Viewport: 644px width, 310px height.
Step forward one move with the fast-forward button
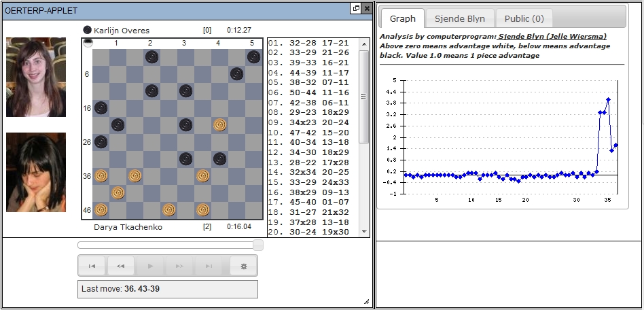point(180,266)
